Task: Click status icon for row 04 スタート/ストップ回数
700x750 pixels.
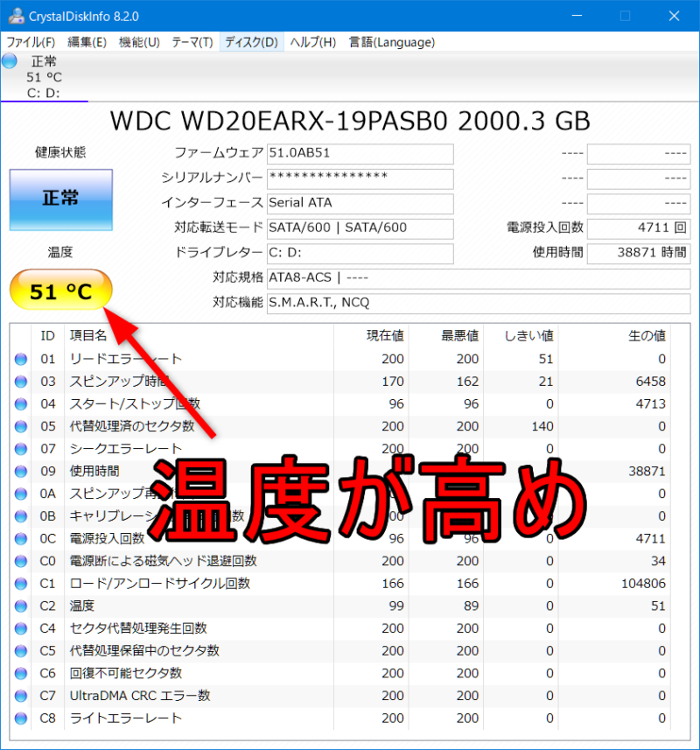Action: 20,404
